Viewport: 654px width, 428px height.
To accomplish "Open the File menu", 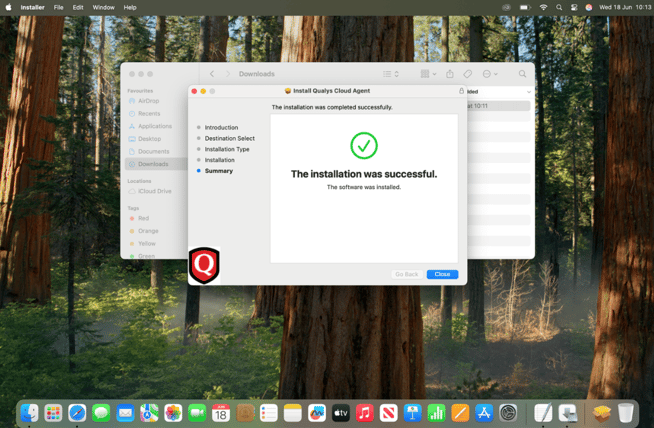I will tap(58, 7).
